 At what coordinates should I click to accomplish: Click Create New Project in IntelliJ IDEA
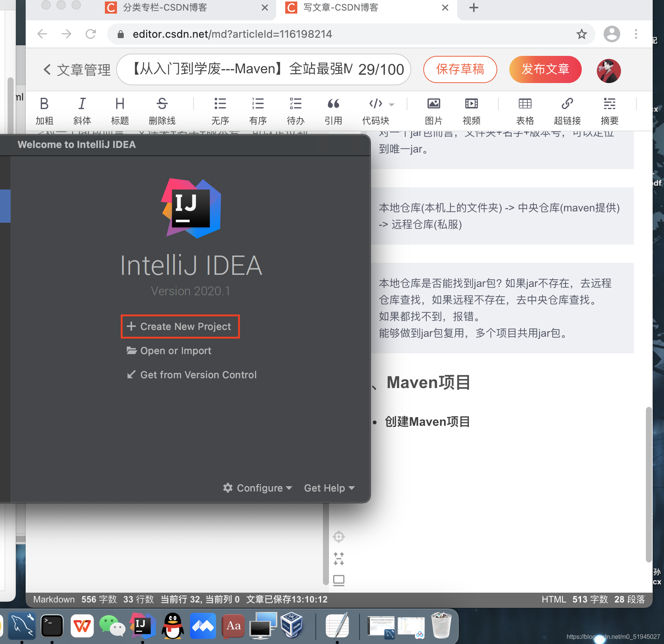coord(180,326)
